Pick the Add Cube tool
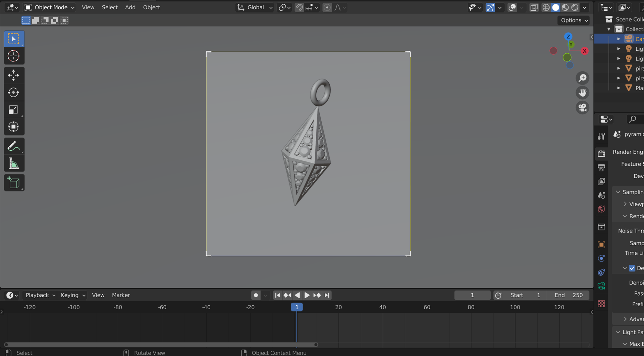 (14, 183)
